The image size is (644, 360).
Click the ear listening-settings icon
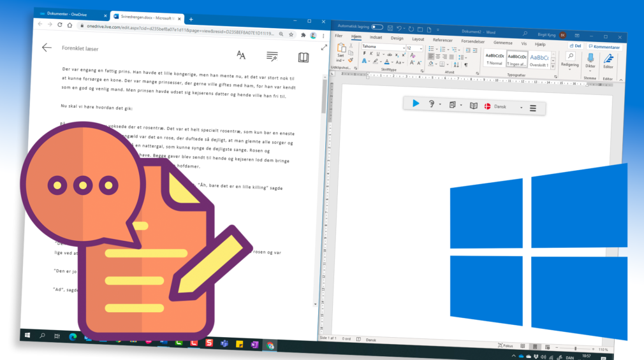pos(431,104)
